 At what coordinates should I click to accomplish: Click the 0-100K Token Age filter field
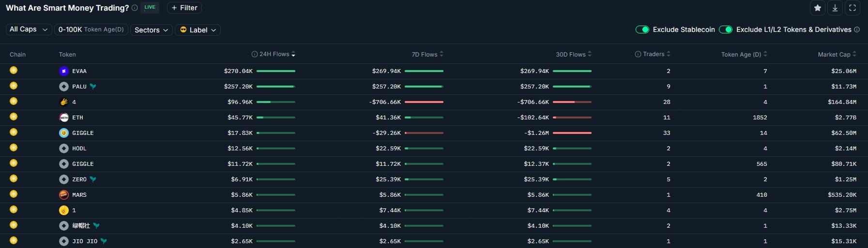[91, 29]
